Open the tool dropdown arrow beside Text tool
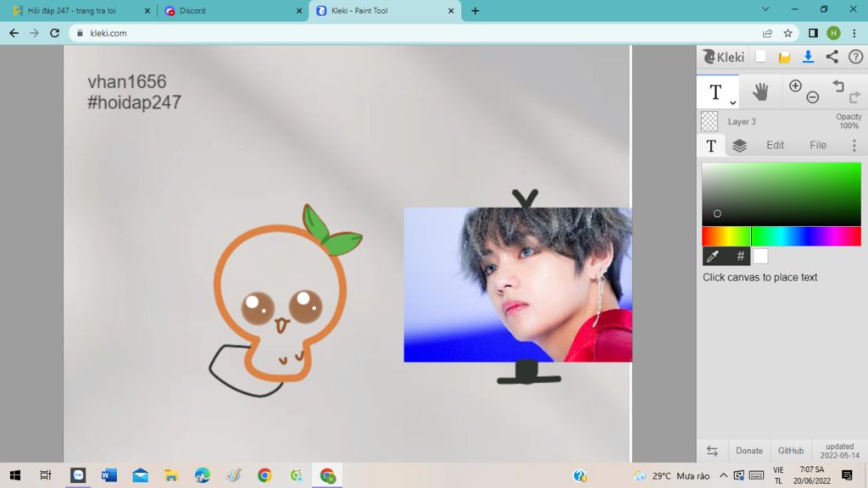The width and height of the screenshot is (868, 488). pyautogui.click(x=732, y=103)
